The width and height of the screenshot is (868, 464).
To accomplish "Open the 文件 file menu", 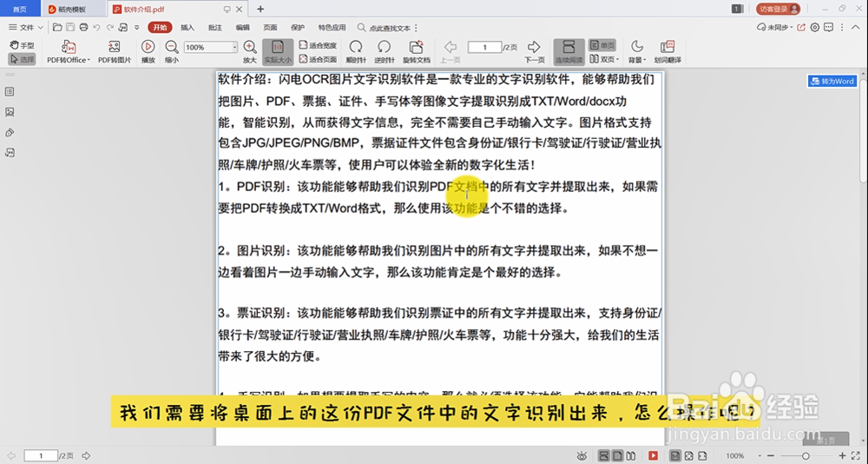I will click(x=23, y=27).
